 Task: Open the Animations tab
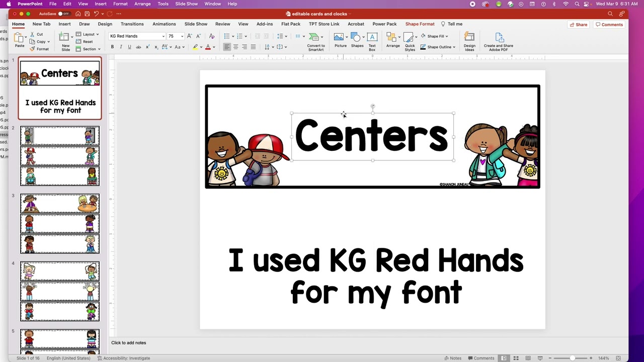click(164, 24)
